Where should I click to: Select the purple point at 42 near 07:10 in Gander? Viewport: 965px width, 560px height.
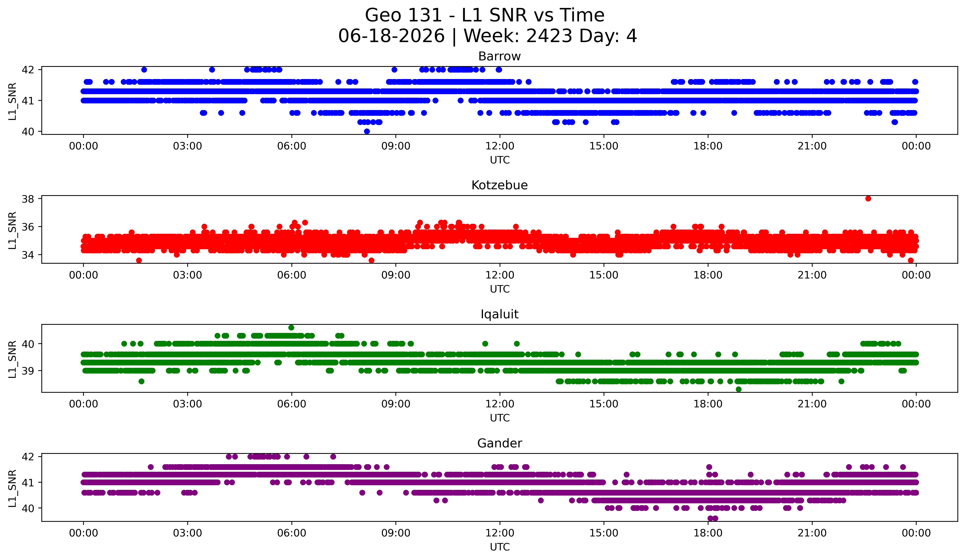click(x=333, y=457)
